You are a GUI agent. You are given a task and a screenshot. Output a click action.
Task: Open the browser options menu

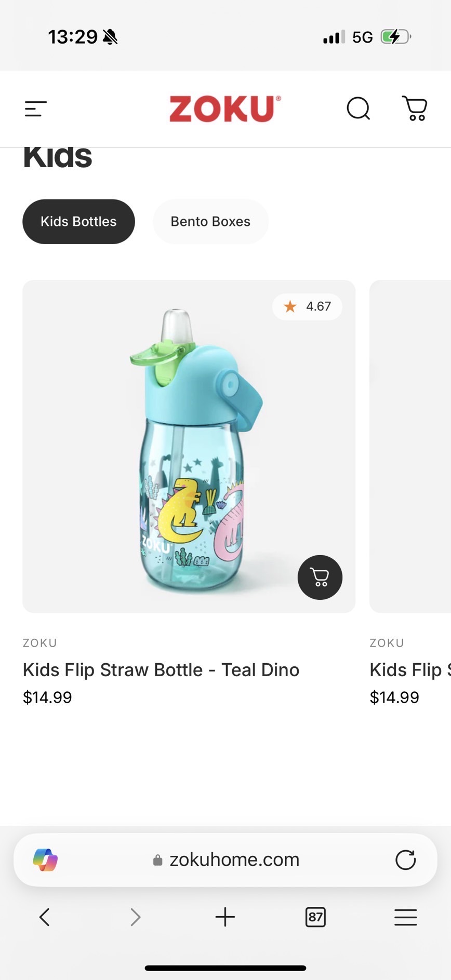pos(405,917)
